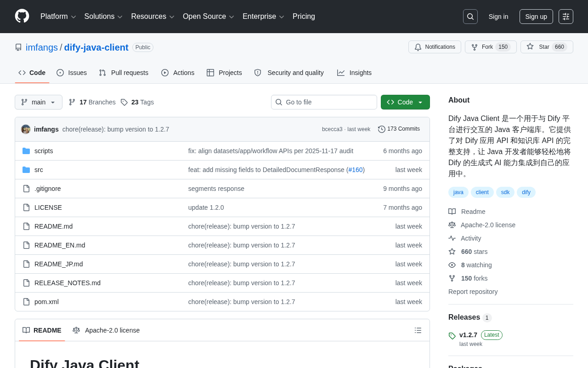Screen dimensions: 588x368
Task: Open commit hash bcecca3
Action: coord(332,129)
